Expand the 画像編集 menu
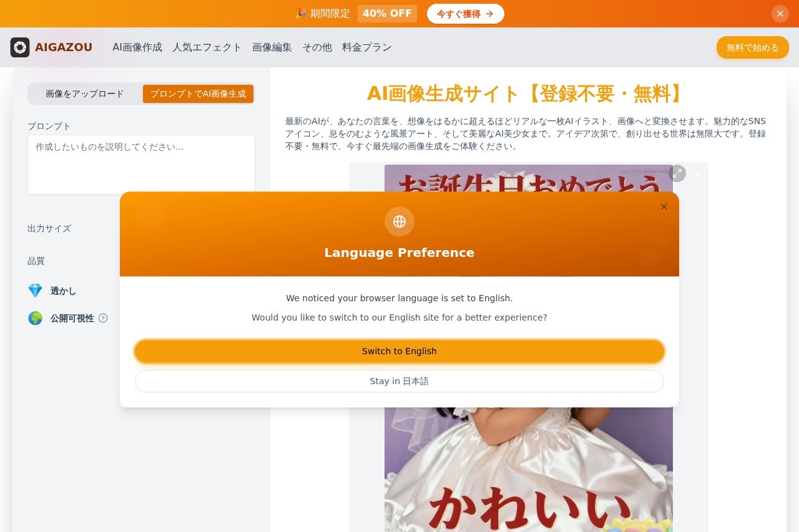Image resolution: width=799 pixels, height=532 pixels. [x=272, y=47]
